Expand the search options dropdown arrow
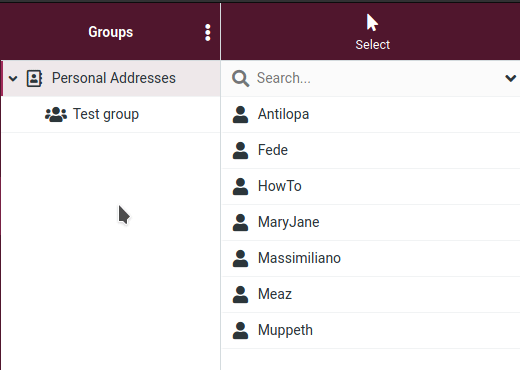The image size is (520, 370). point(510,78)
